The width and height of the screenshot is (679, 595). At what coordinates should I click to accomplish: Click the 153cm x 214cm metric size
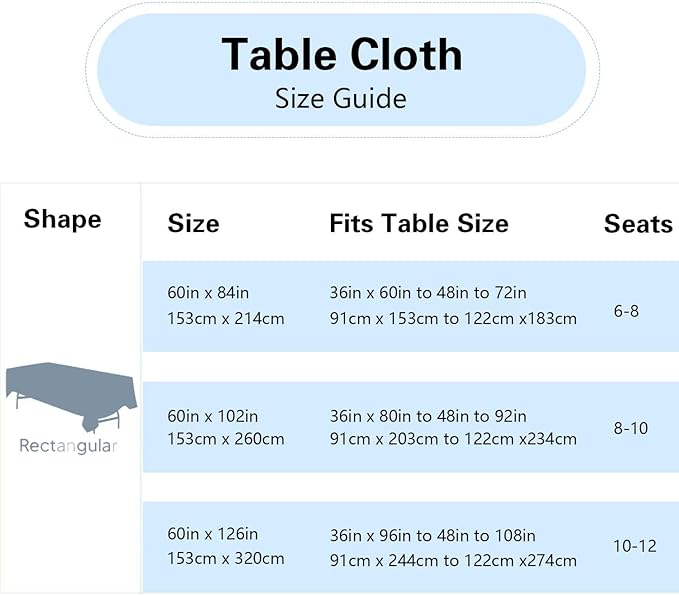[x=226, y=319]
